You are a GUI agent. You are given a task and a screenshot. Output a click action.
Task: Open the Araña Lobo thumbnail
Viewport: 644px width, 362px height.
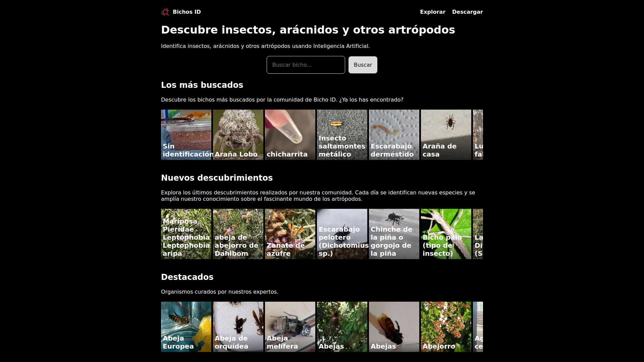[238, 134]
